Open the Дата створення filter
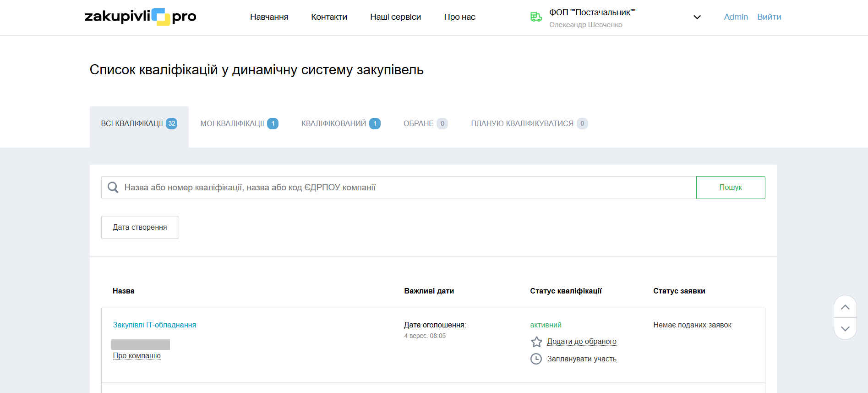 point(140,227)
